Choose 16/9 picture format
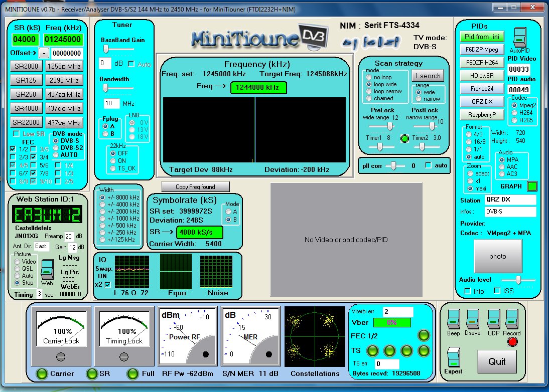Image resolution: width=549 pixels, height=392 pixels. (469, 142)
